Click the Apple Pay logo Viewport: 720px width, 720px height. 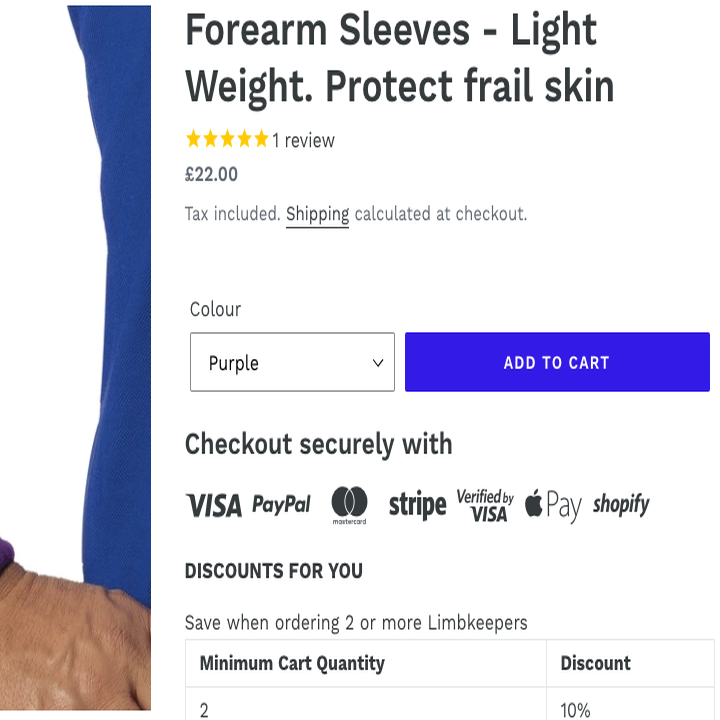point(553,505)
